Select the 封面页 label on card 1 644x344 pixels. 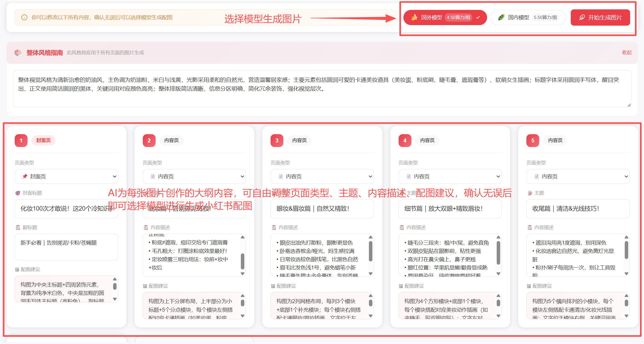coord(43,140)
